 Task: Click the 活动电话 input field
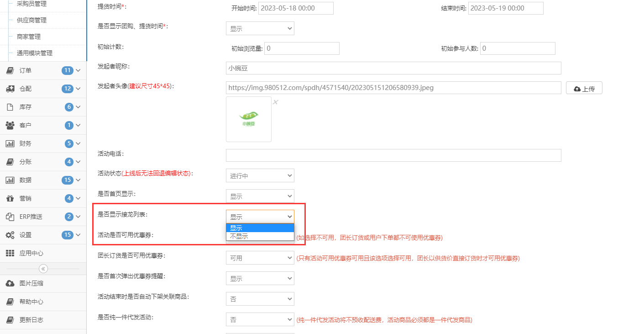pyautogui.click(x=393, y=155)
